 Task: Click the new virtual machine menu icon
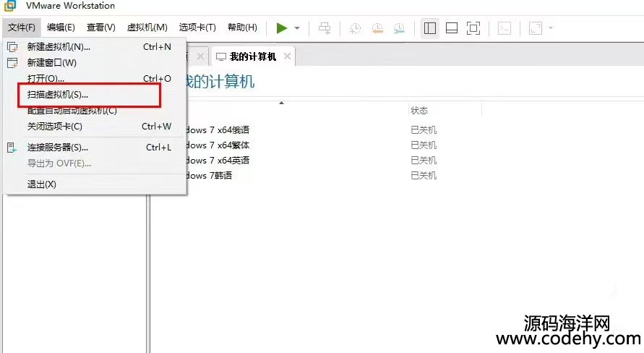point(12,47)
